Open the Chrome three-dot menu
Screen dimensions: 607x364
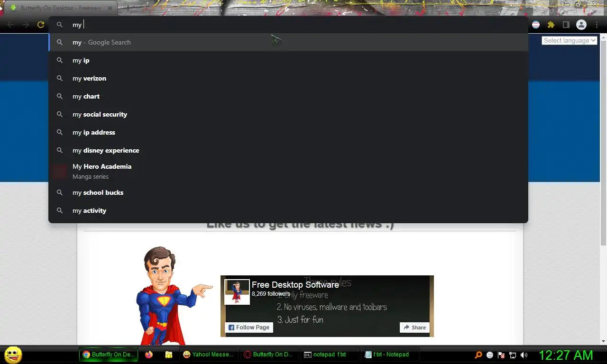point(597,25)
